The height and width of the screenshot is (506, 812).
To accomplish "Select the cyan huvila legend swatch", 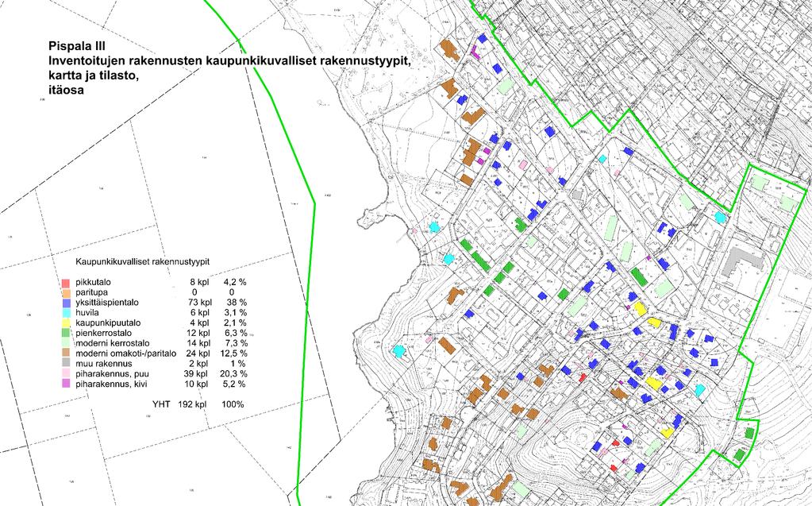I will (65, 313).
